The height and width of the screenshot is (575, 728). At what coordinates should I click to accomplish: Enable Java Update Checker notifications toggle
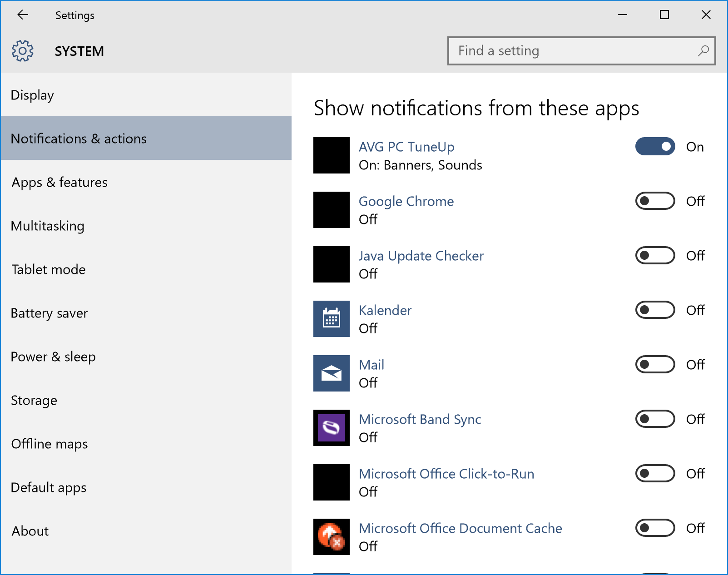tap(655, 255)
